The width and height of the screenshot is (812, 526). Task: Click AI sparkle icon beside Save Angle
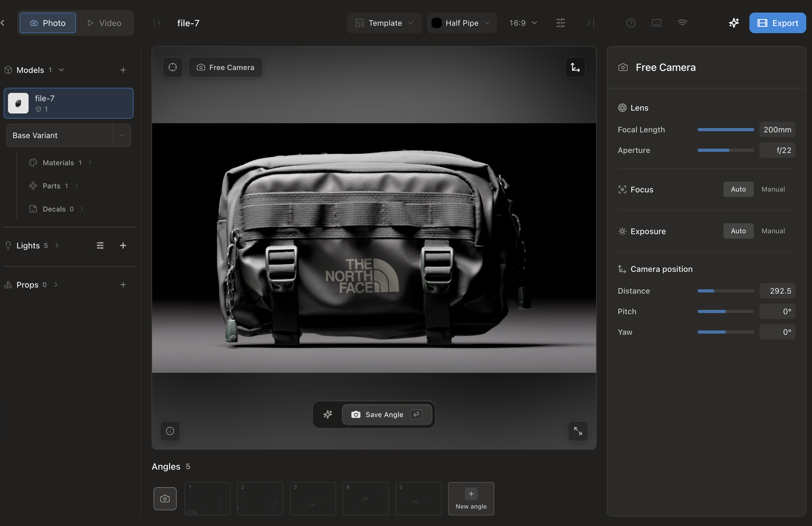328,415
